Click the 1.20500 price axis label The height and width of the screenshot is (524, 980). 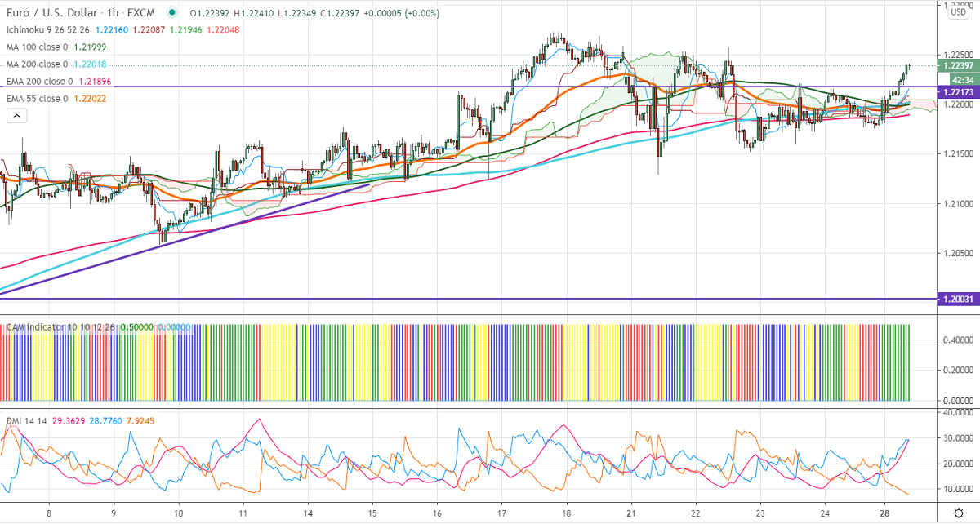click(x=960, y=254)
